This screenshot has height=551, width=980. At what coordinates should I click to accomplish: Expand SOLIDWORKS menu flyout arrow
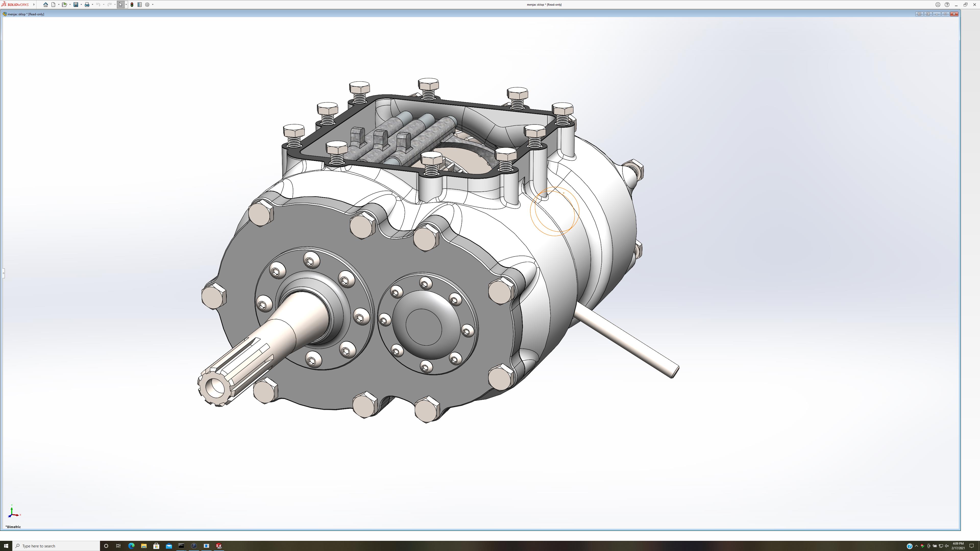34,5
